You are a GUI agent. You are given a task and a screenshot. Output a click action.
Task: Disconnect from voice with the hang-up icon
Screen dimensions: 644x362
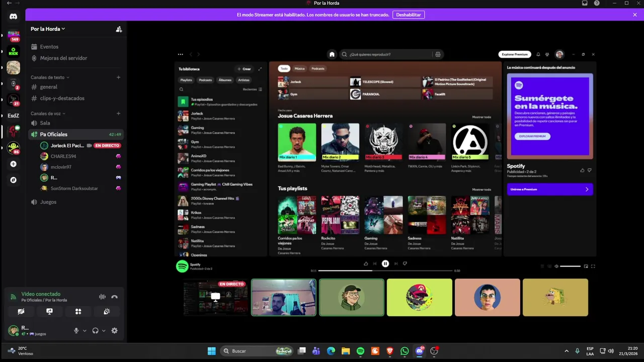click(x=114, y=297)
